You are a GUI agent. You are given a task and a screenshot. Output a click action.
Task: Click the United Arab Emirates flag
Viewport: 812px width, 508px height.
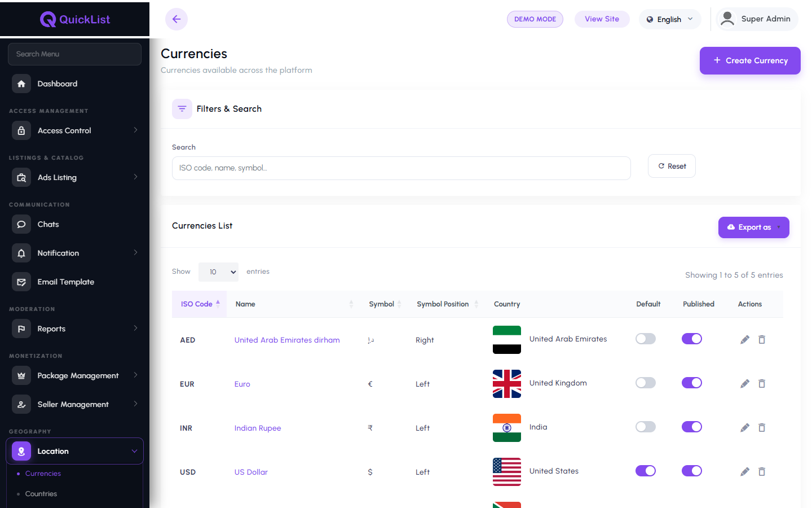[507, 340]
